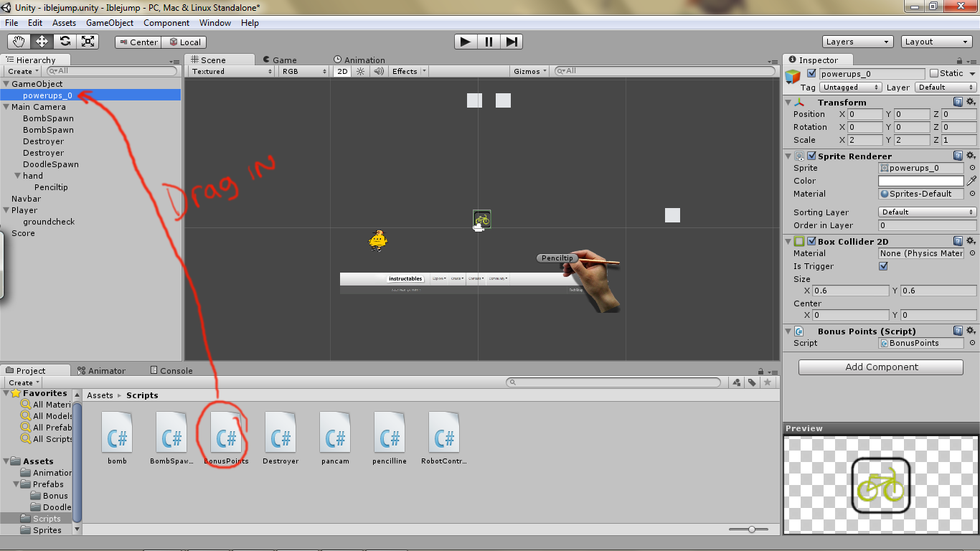Switch to the Game tab
Viewport: 980px width, 551px height.
(x=279, y=60)
